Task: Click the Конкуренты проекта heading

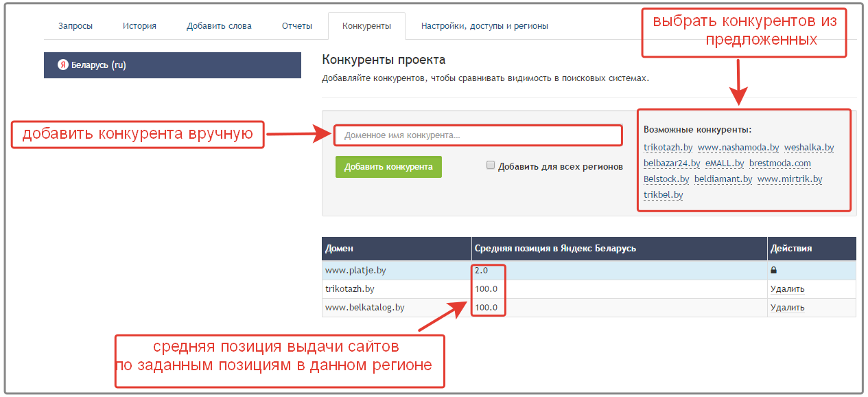Action: click(384, 60)
